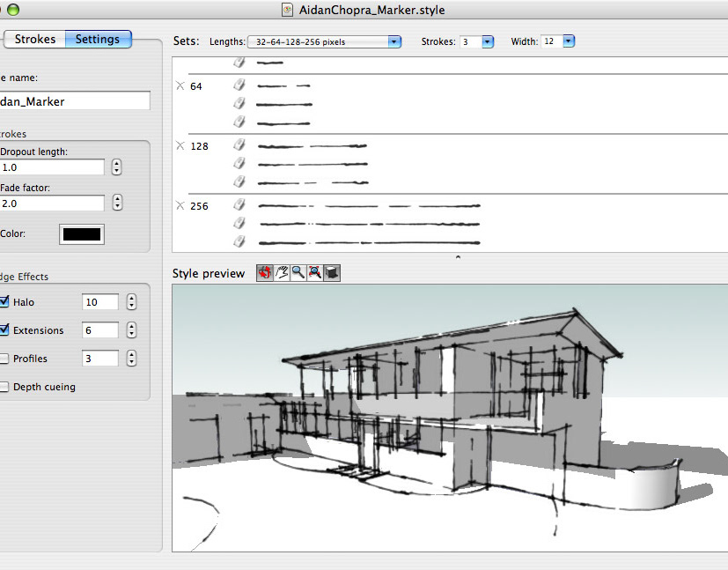The width and height of the screenshot is (728, 570).
Task: Toggle the Halo checkbox
Action: [x=4, y=301]
